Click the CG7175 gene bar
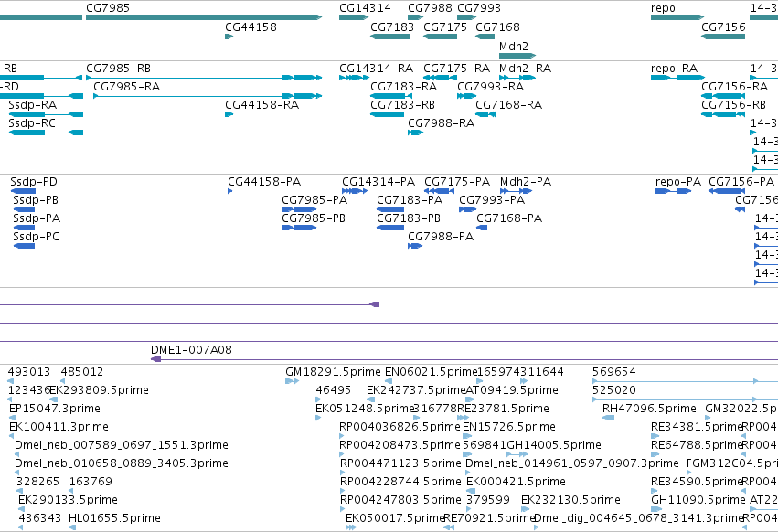778x532 pixels. 440,37
